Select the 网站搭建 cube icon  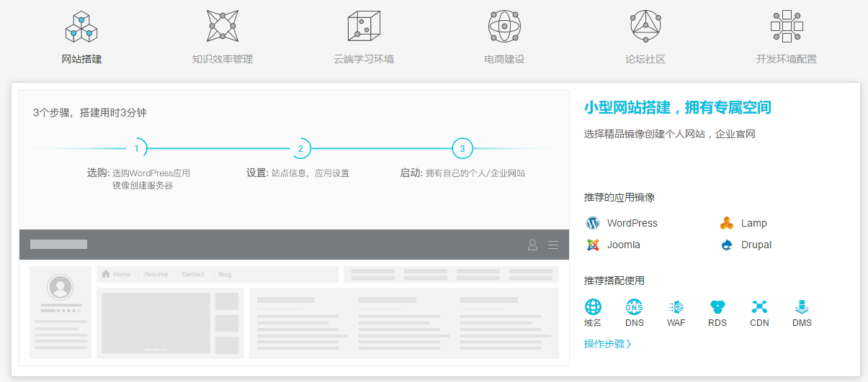[x=81, y=27]
